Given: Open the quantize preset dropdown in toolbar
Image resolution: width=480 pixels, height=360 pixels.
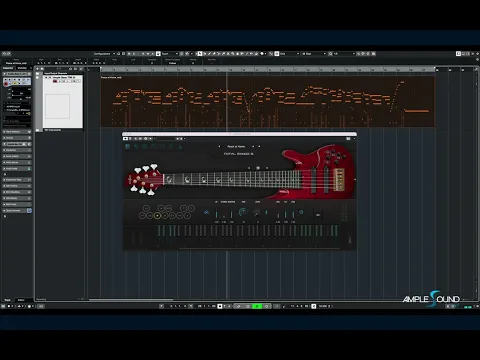Looking at the screenshot, I should [344, 53].
